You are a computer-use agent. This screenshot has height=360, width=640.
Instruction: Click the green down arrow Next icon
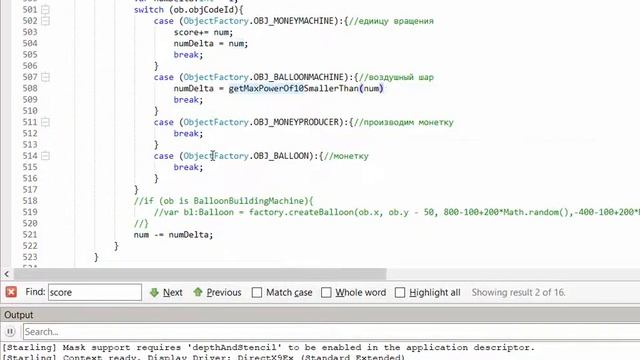point(154,292)
